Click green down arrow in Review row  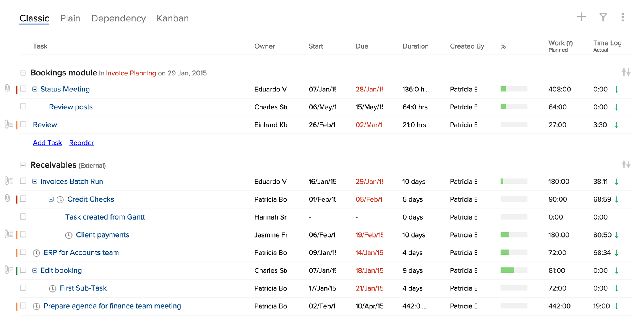(616, 125)
